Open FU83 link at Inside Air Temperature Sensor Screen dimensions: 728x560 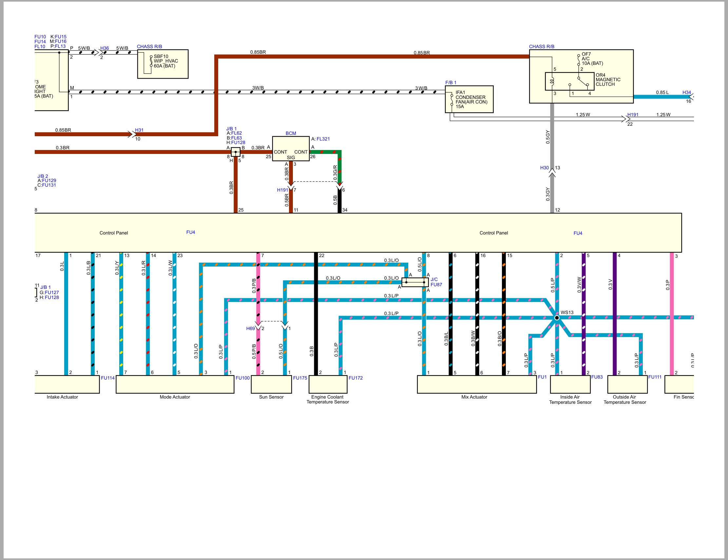pos(597,377)
